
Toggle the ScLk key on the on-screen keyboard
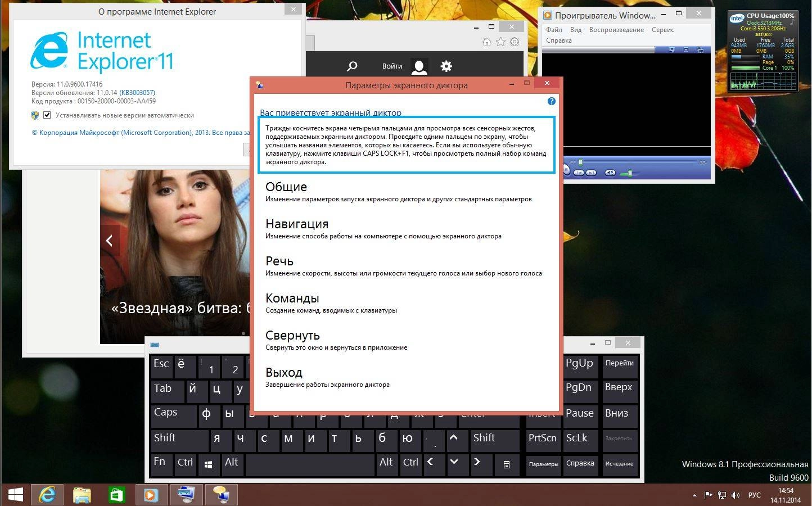(x=581, y=441)
